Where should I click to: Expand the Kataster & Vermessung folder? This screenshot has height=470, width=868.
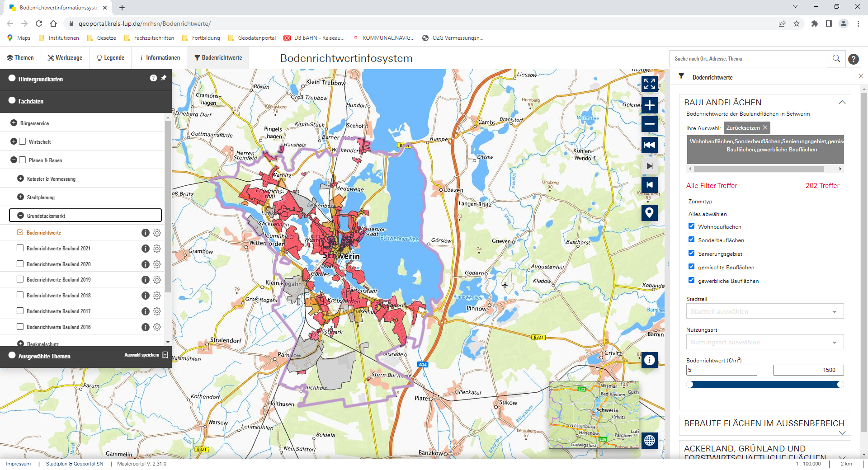point(20,179)
